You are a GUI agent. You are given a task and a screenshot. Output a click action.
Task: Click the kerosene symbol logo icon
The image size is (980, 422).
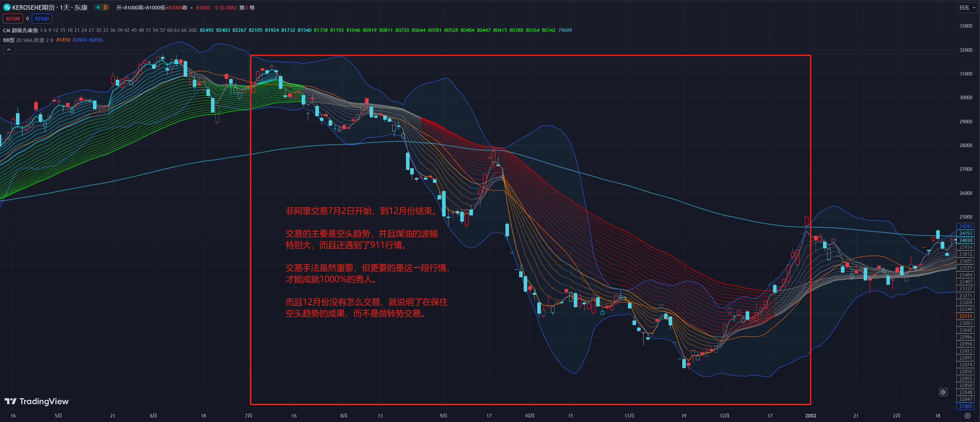coord(7,7)
